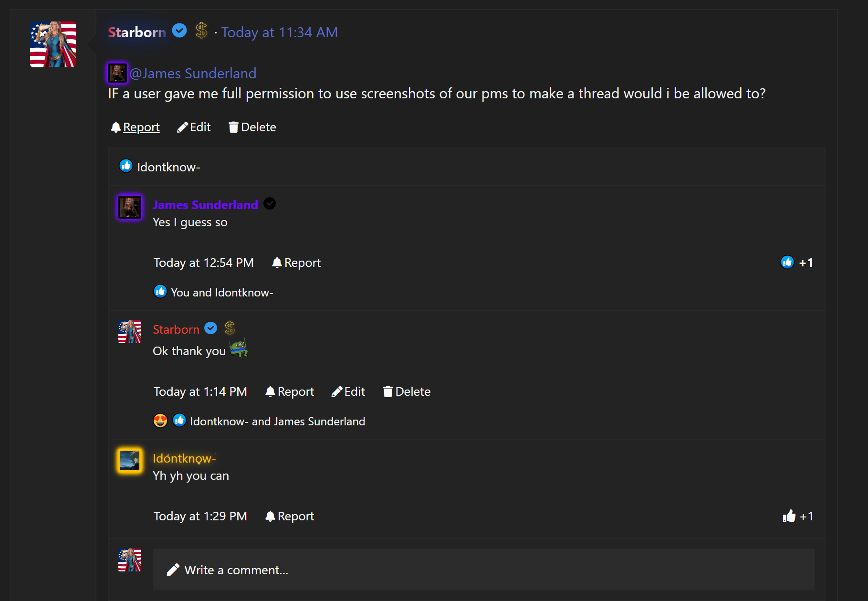Open the post timestamp Today at 11:34 AM

point(280,32)
